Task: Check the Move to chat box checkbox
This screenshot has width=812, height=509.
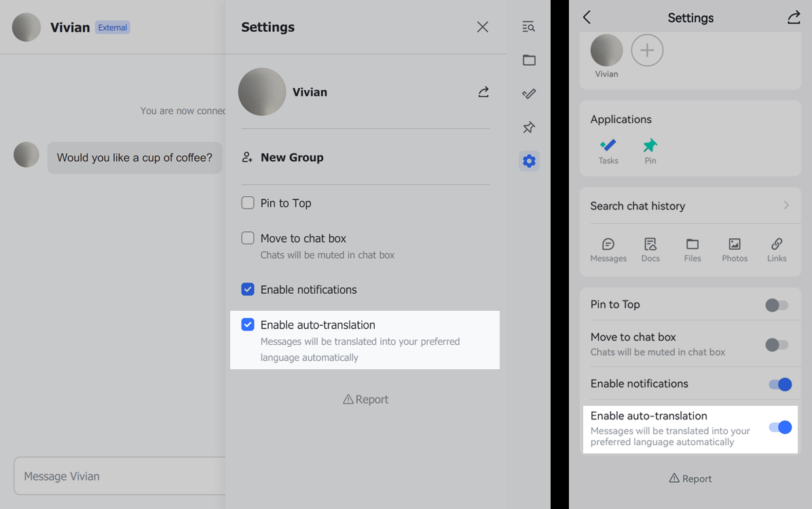Action: 248,238
